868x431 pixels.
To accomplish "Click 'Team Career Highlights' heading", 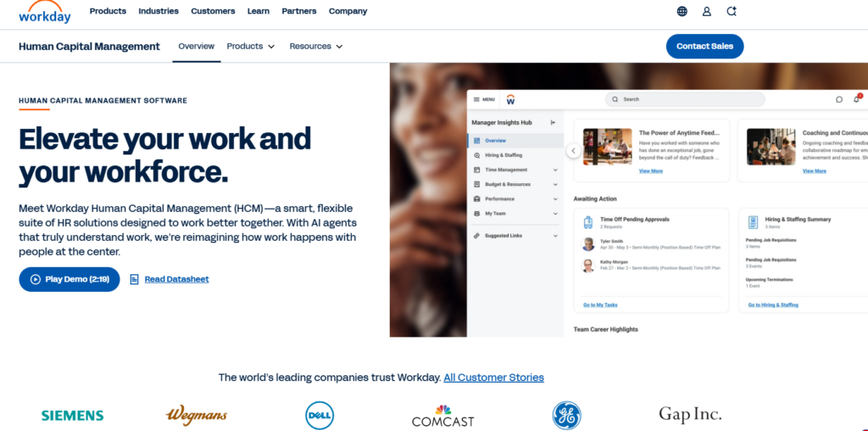I will pyautogui.click(x=605, y=329).
